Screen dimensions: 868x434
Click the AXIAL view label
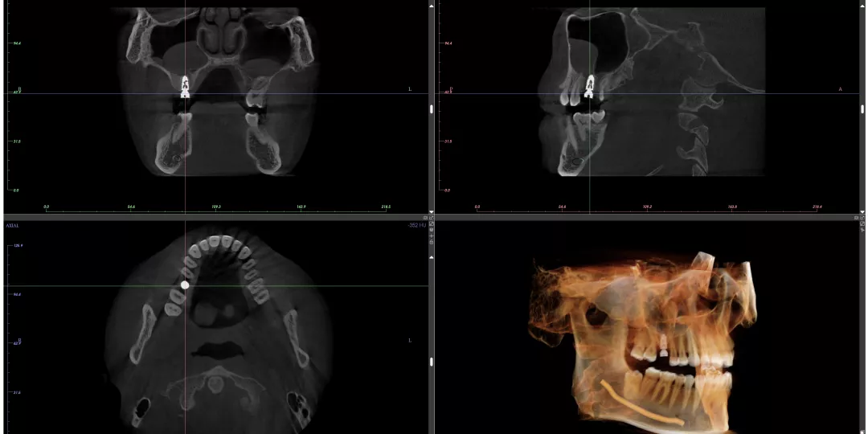(12, 225)
